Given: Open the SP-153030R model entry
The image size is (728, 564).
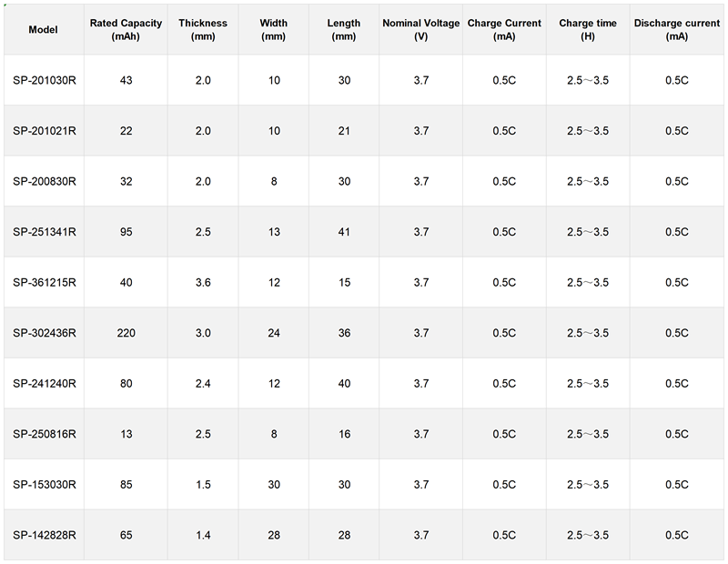Looking at the screenshot, I should (x=44, y=485).
